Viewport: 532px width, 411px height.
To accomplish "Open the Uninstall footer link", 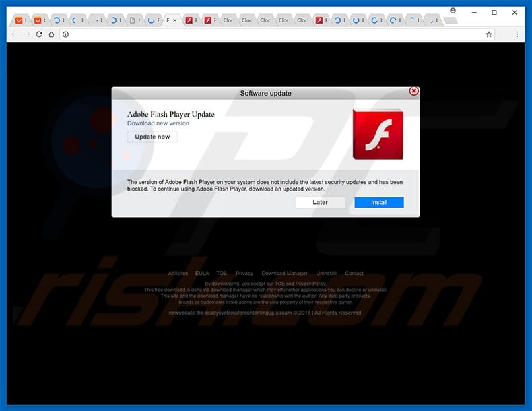I will click(326, 273).
